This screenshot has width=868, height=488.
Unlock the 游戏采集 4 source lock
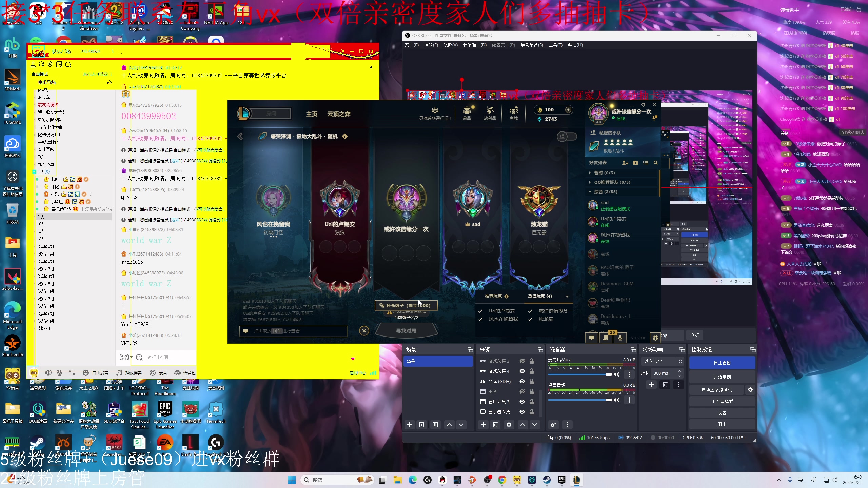coord(532,371)
